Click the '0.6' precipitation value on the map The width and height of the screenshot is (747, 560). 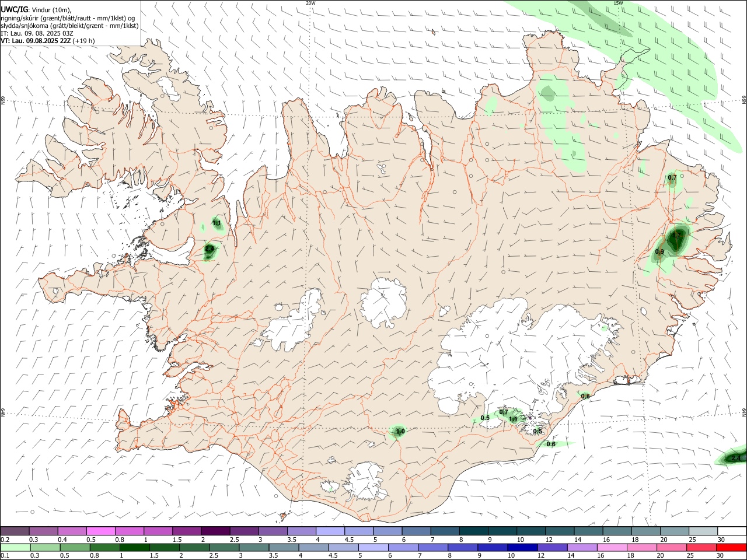pos(551,444)
